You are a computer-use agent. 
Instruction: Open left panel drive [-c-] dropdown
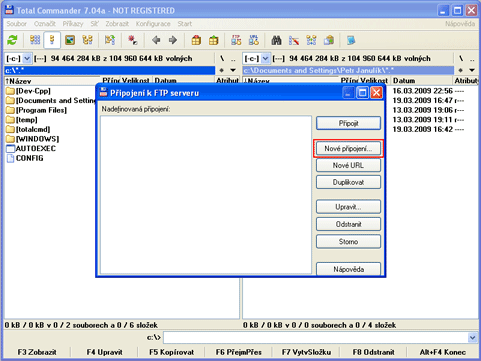click(27, 59)
